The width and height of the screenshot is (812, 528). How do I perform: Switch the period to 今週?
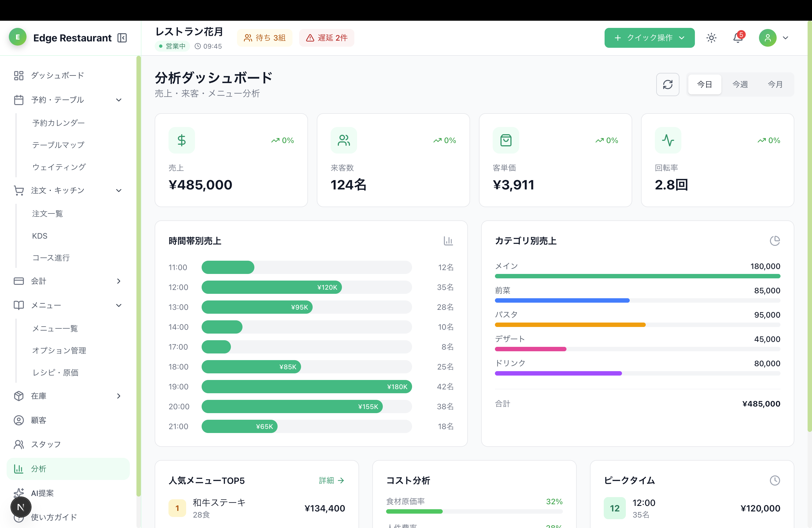point(740,84)
